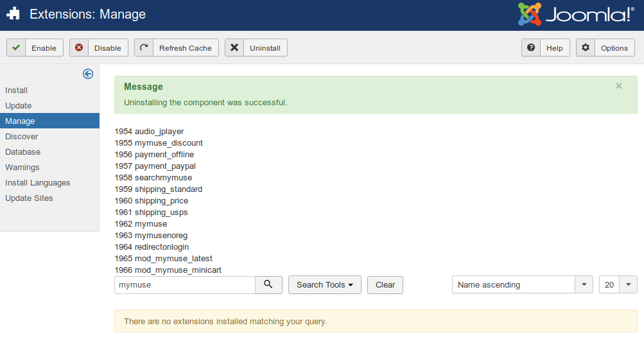Click the Options gear icon
This screenshot has height=355, width=644.
[x=586, y=48]
